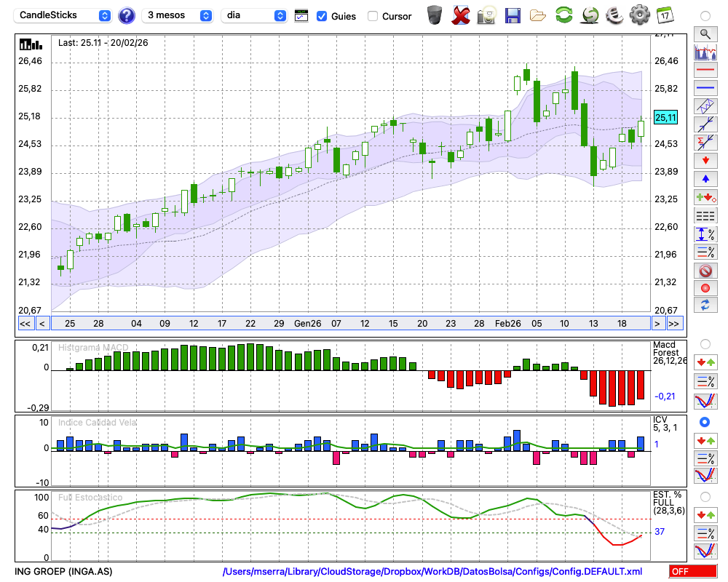Click the green dollar update icon
Image resolution: width=728 pixels, height=582 pixels.
(x=590, y=15)
